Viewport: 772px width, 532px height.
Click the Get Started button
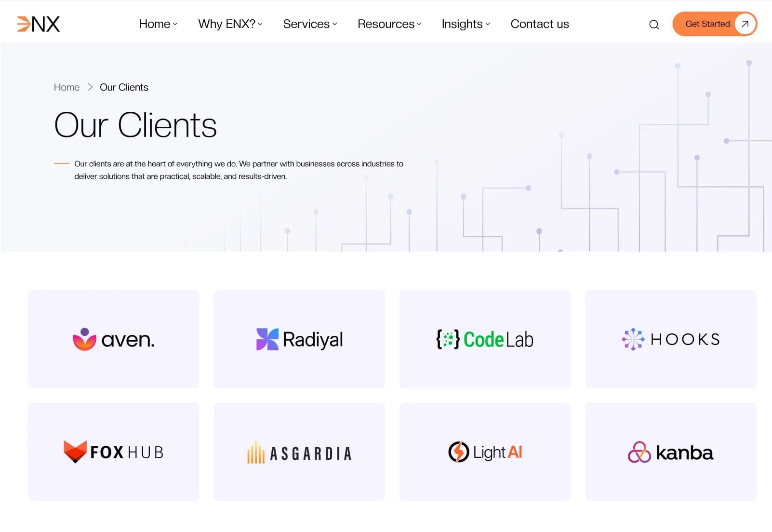pyautogui.click(x=715, y=24)
